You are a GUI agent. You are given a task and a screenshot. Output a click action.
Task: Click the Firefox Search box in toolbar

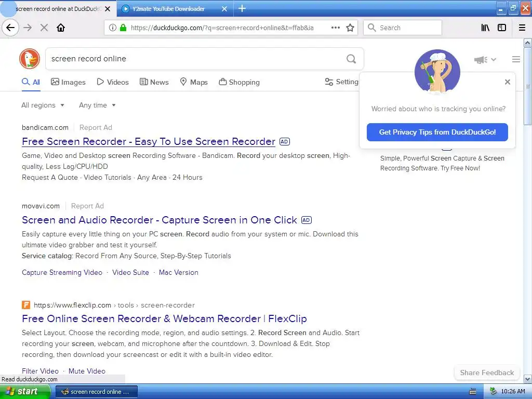(403, 28)
